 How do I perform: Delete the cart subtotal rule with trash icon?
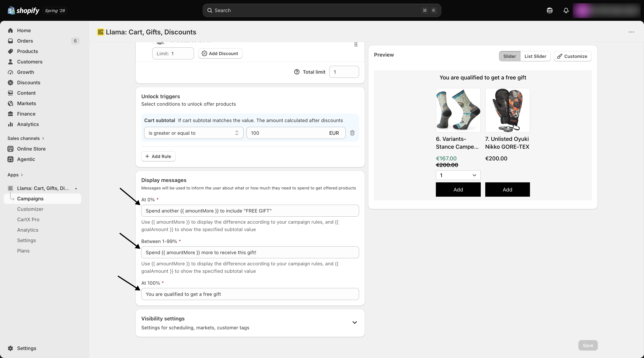click(352, 133)
